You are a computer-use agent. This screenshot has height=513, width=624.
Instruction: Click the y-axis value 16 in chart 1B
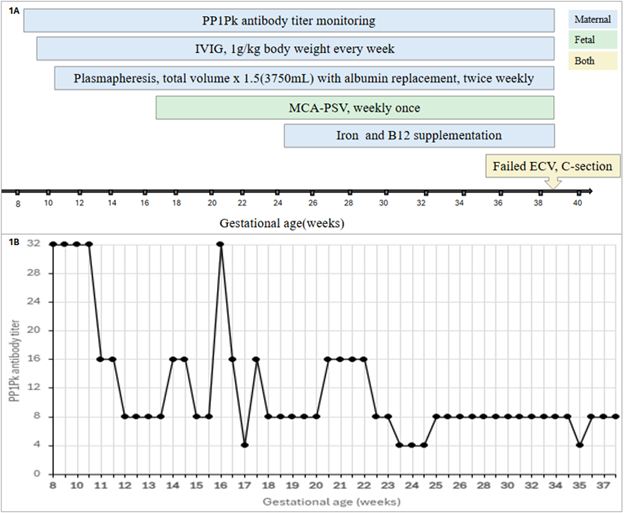click(33, 359)
